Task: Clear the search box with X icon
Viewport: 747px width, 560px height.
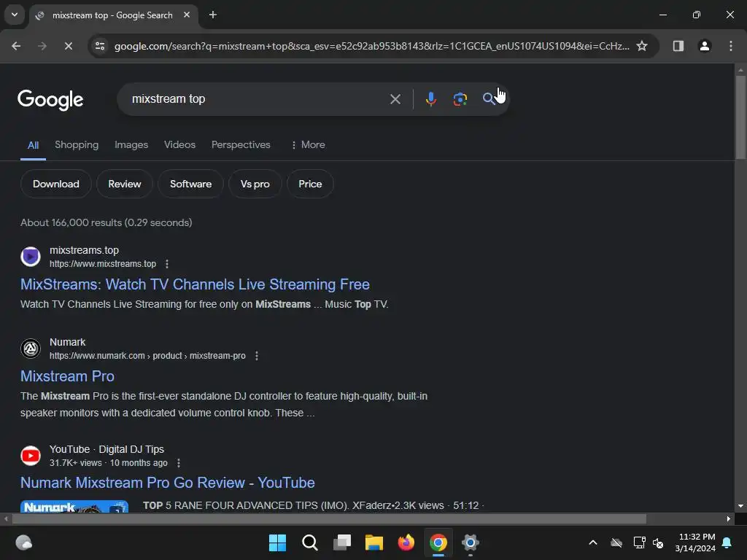Action: [x=395, y=99]
